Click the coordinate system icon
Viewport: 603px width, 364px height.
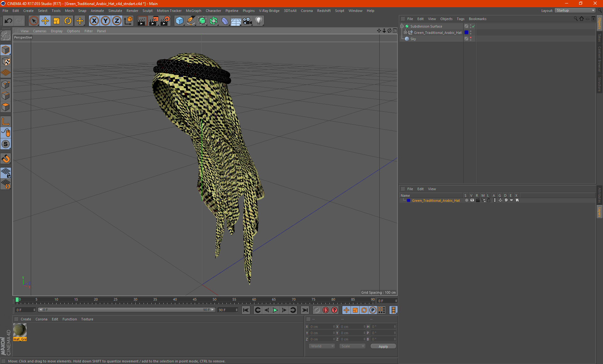point(128,21)
